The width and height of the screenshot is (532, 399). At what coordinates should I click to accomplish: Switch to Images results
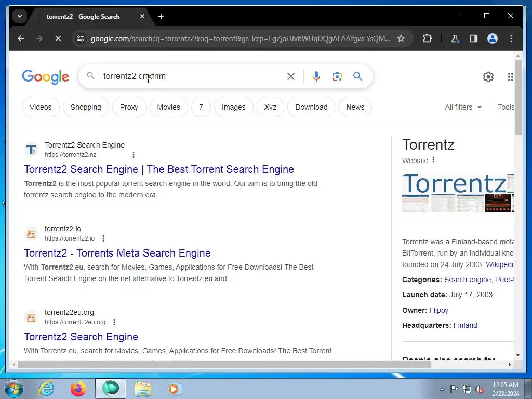(x=233, y=107)
